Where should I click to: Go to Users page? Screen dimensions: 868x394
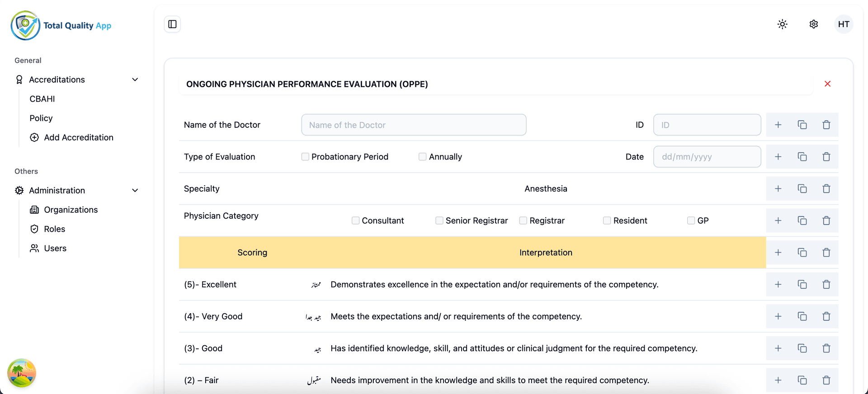pos(48,248)
